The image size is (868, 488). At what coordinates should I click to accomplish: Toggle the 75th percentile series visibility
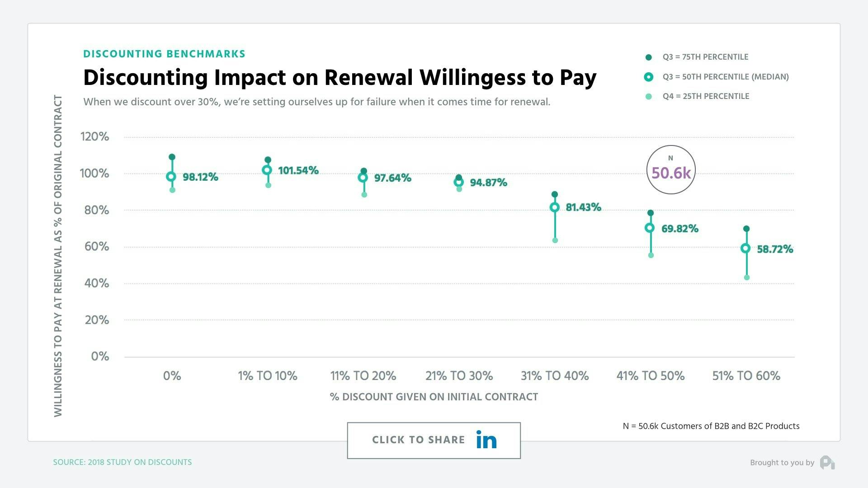coord(648,57)
